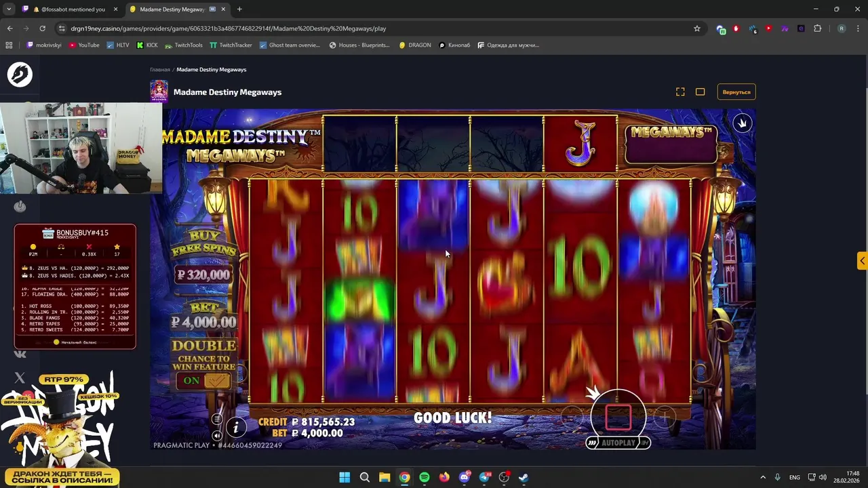The width and height of the screenshot is (868, 488).
Task: Open the mokrivskyi bookmark
Action: pyautogui.click(x=43, y=45)
